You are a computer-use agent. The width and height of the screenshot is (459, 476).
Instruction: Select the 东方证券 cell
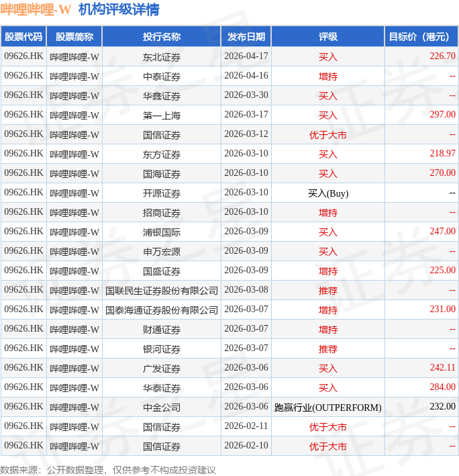click(162, 154)
